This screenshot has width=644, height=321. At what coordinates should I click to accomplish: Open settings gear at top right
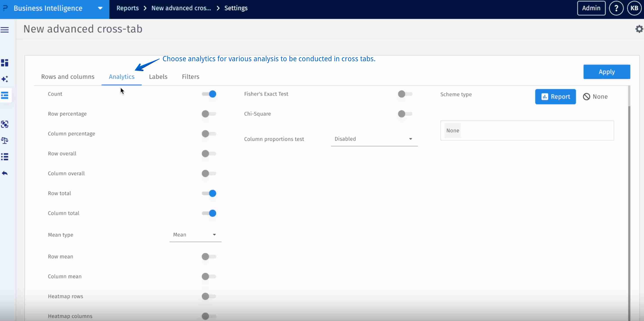[639, 29]
